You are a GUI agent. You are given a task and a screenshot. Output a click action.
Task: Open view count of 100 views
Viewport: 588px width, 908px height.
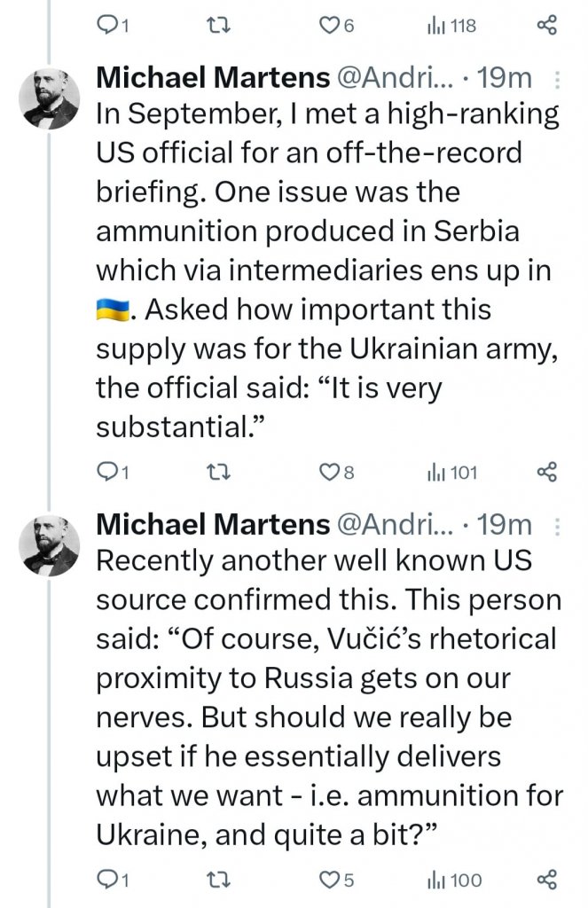point(454,880)
